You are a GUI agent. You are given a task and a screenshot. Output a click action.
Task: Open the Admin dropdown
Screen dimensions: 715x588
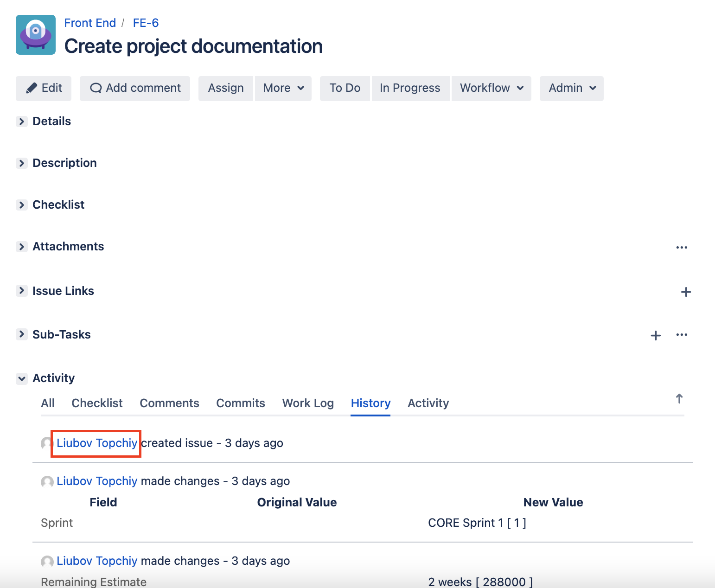click(571, 88)
